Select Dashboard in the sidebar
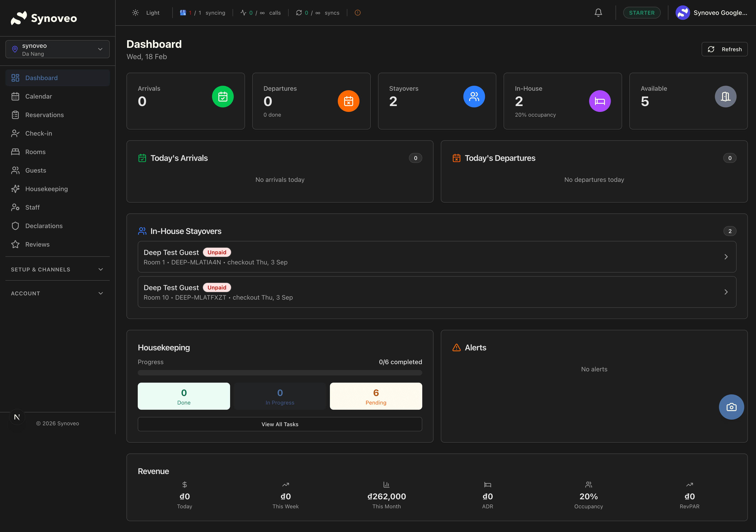 (41, 78)
